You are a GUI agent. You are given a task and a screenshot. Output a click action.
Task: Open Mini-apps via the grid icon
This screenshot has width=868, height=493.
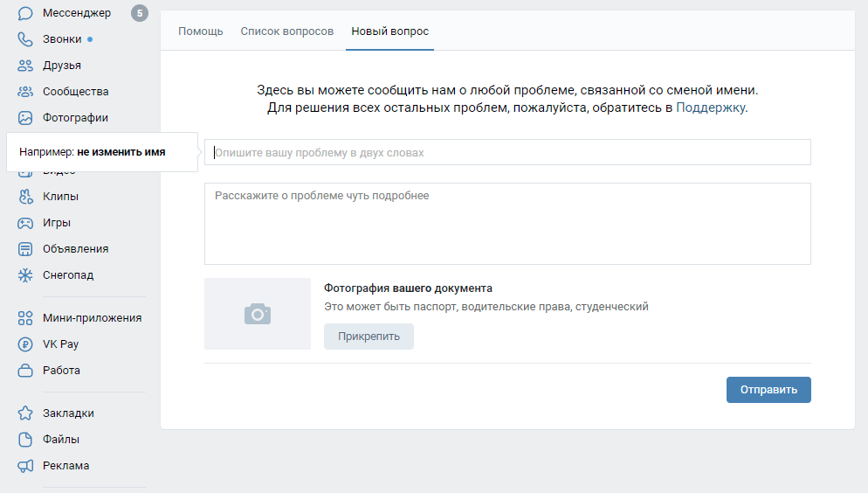25,318
